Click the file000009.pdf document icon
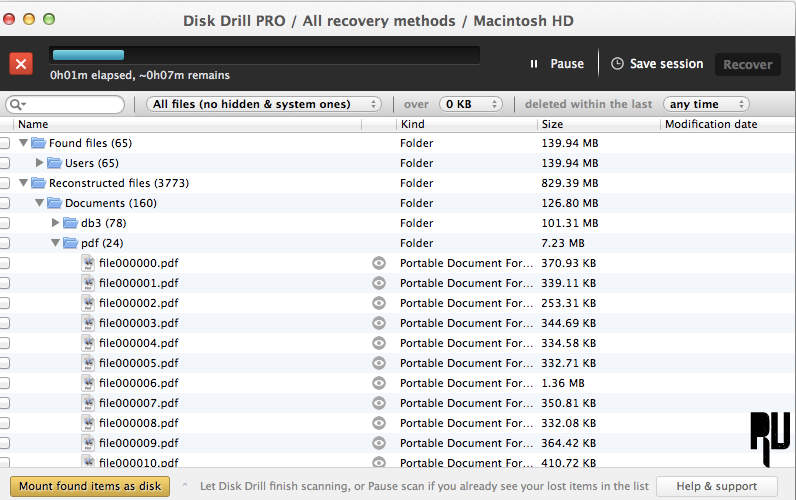796x500 pixels. [x=88, y=443]
